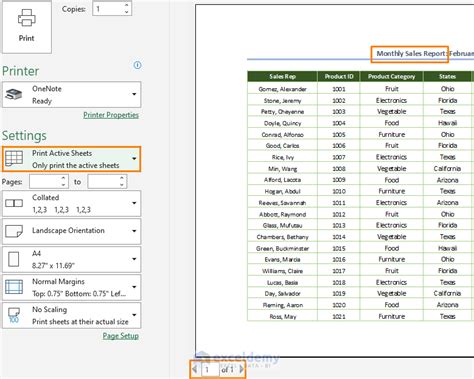
Task: Open the Landscape Orientation dropdown arrow
Action: (134, 231)
